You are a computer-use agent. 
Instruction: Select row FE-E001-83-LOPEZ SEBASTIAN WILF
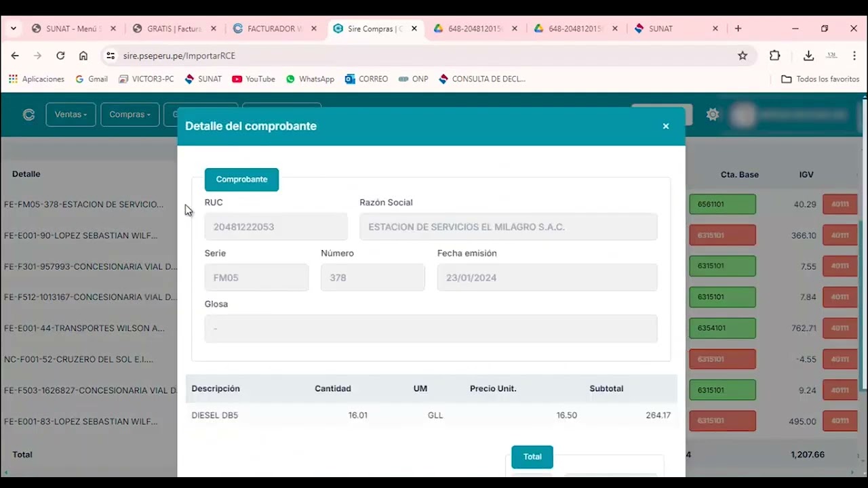pos(81,422)
